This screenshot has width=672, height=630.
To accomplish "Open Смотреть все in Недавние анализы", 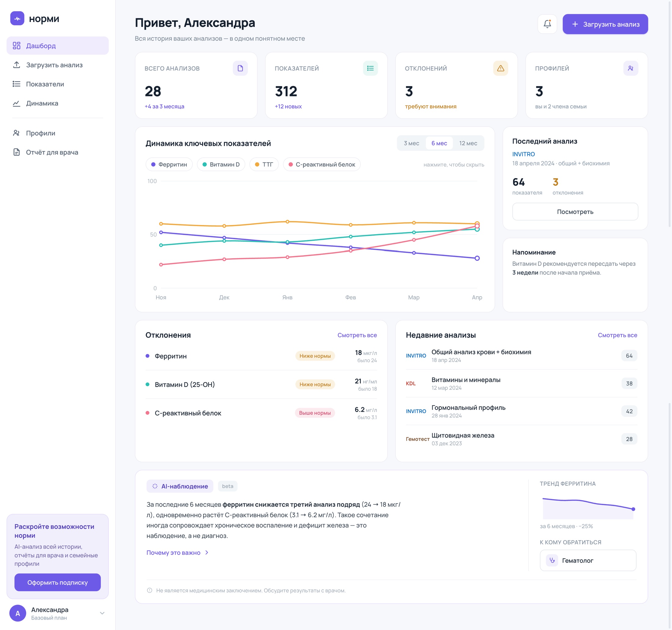I will point(617,335).
